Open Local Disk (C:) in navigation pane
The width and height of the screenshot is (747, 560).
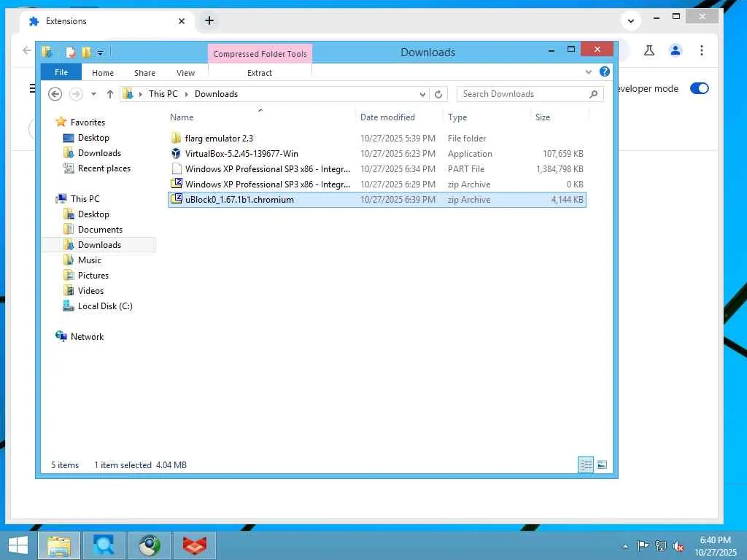[105, 306]
